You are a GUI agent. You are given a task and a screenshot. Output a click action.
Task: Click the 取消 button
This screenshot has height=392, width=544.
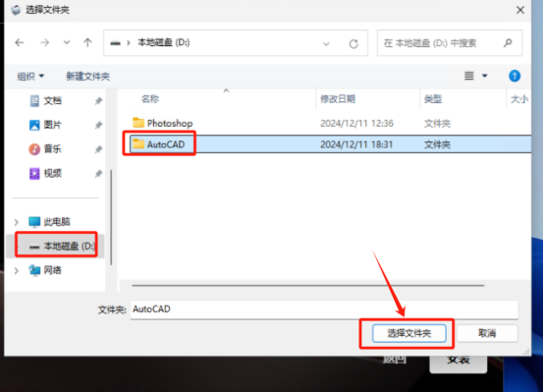(x=487, y=333)
